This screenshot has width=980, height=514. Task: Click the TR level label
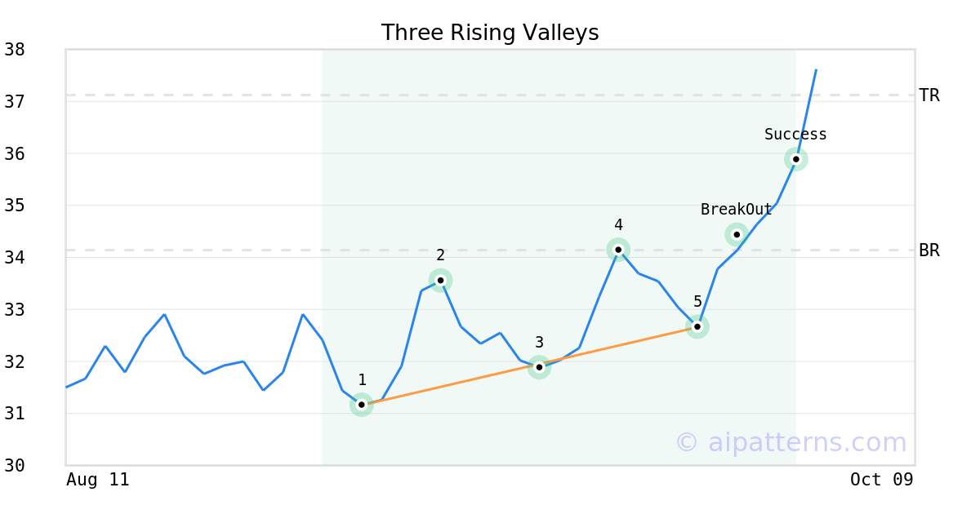click(929, 95)
